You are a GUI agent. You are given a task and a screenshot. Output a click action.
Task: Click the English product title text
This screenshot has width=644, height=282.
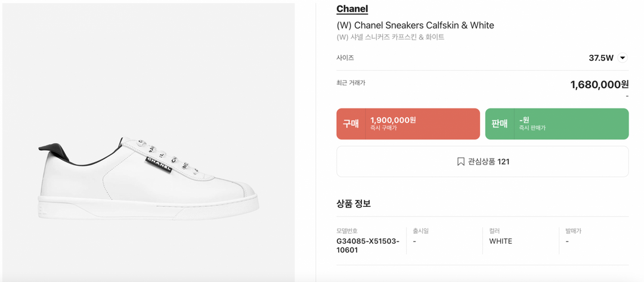[x=415, y=25]
